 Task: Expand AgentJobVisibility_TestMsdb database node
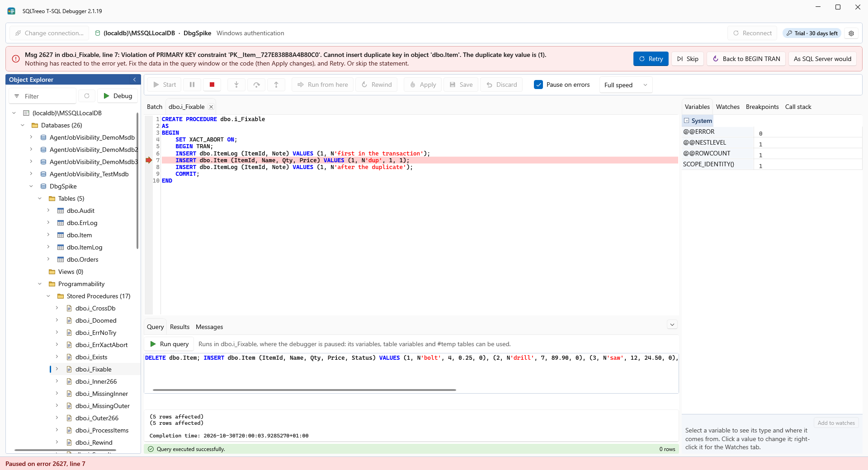click(31, 174)
